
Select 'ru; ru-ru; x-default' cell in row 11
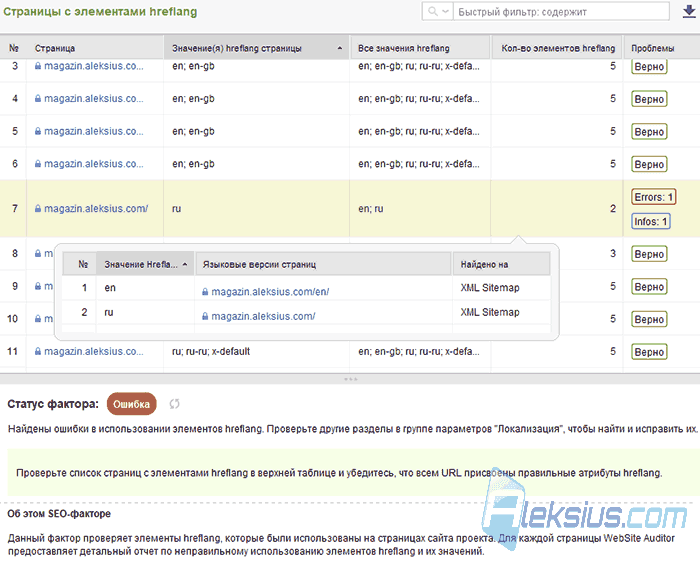(211, 351)
